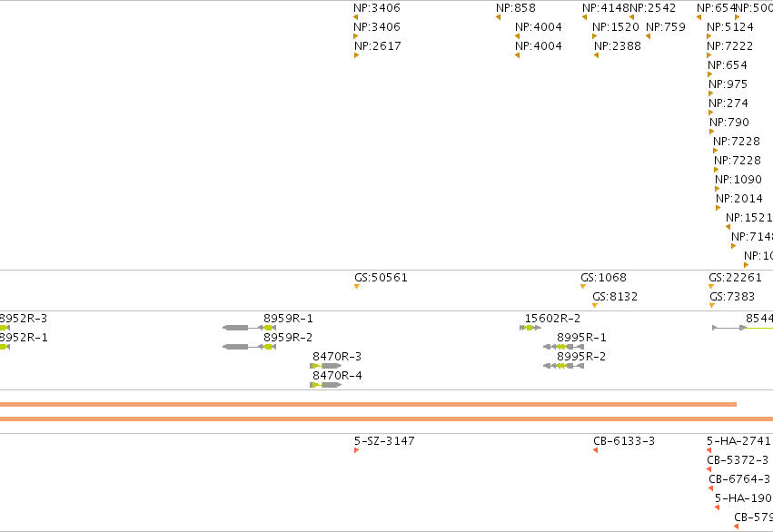The width and height of the screenshot is (773, 532).
Task: Select the NP:274 label
Action: [x=728, y=103]
